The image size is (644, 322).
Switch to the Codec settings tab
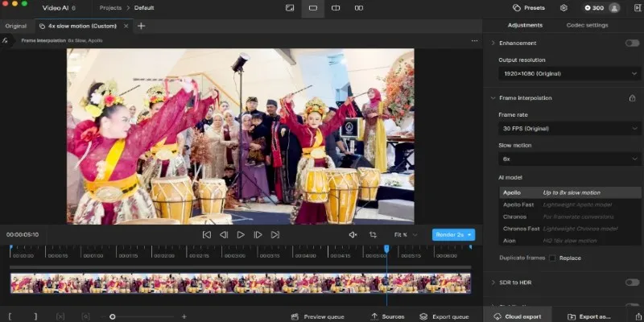587,26
